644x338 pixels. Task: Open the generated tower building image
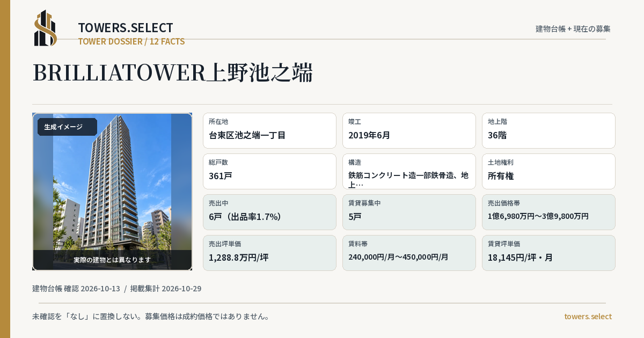point(112,192)
